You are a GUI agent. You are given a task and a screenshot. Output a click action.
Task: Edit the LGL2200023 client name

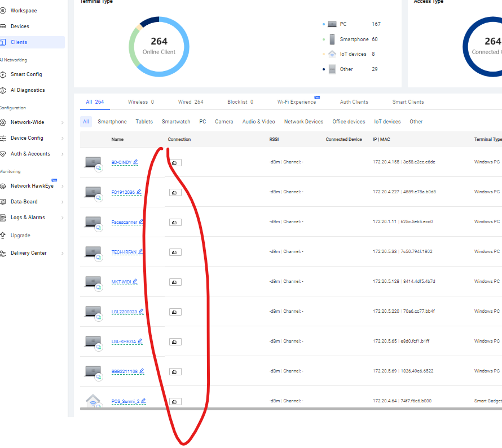(x=141, y=311)
